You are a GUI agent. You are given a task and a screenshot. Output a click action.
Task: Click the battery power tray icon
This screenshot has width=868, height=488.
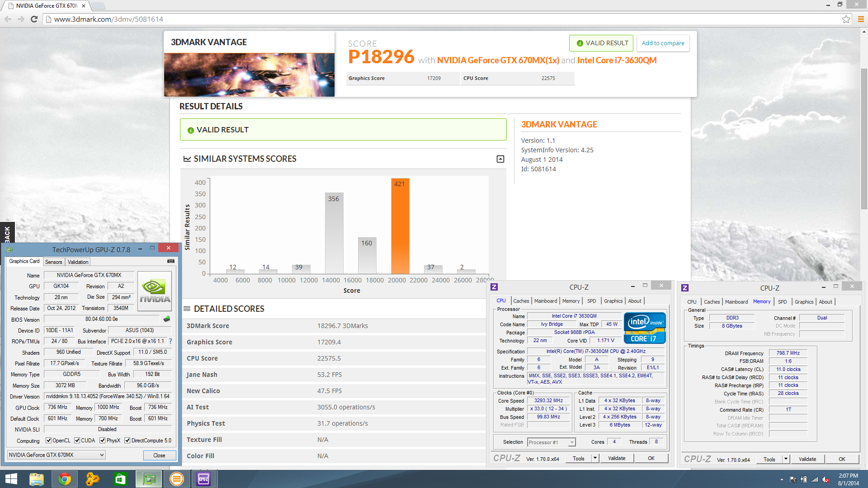click(804, 479)
